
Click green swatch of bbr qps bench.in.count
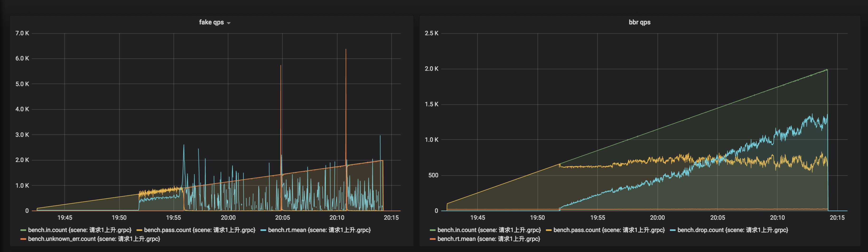(433, 230)
